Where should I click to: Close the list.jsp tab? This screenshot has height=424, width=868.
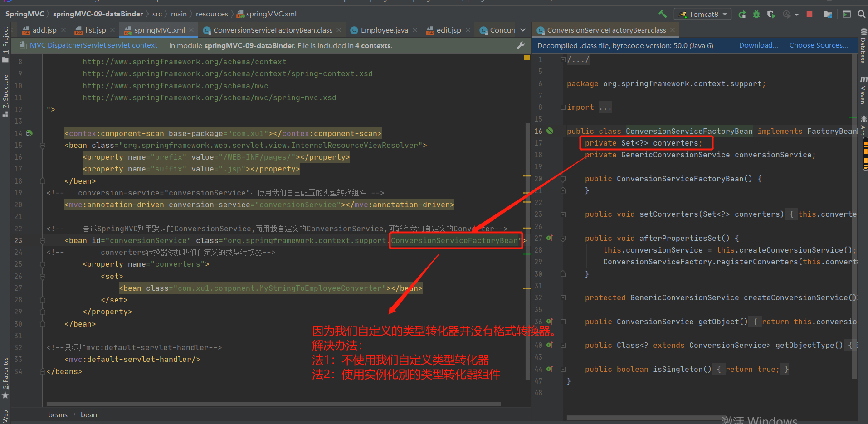tap(113, 30)
